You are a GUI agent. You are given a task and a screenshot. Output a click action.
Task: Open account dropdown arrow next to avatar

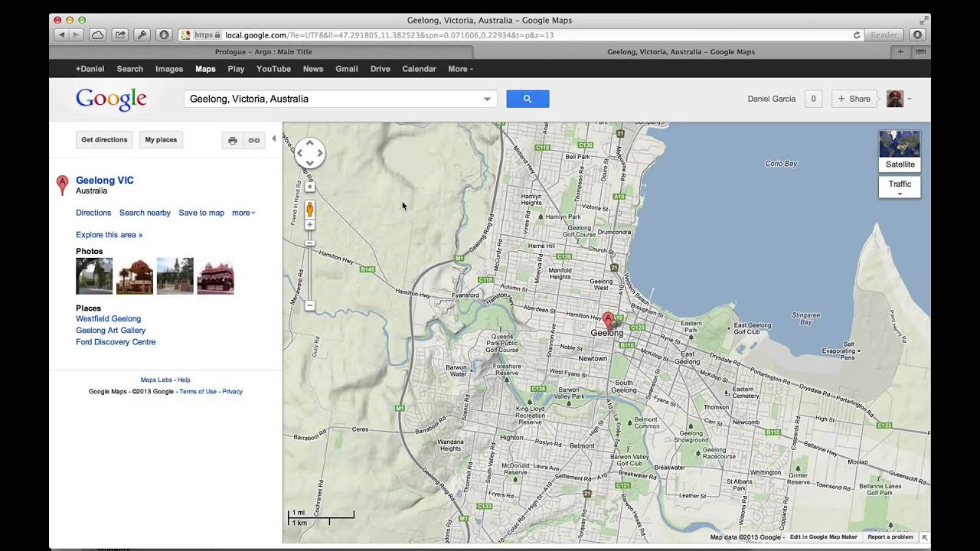(x=910, y=99)
